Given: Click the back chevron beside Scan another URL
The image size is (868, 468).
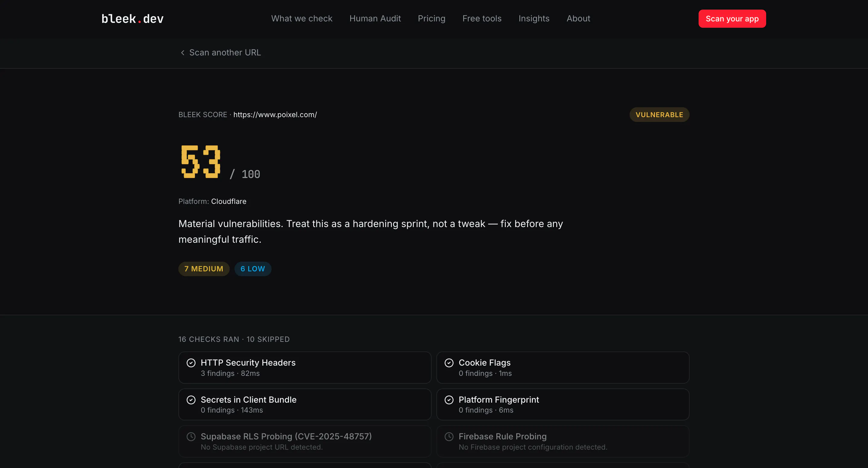Looking at the screenshot, I should (x=182, y=52).
